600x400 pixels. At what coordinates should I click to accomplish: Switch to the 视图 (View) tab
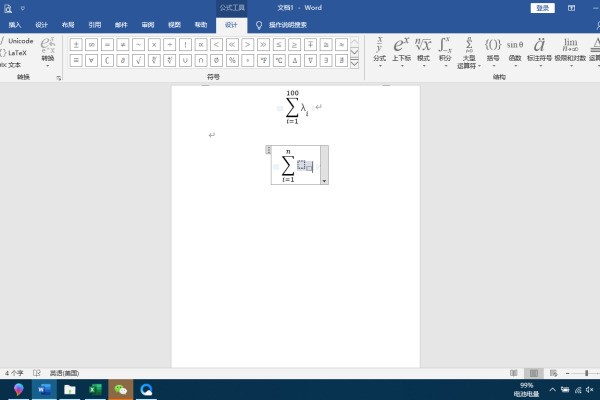pos(175,23)
